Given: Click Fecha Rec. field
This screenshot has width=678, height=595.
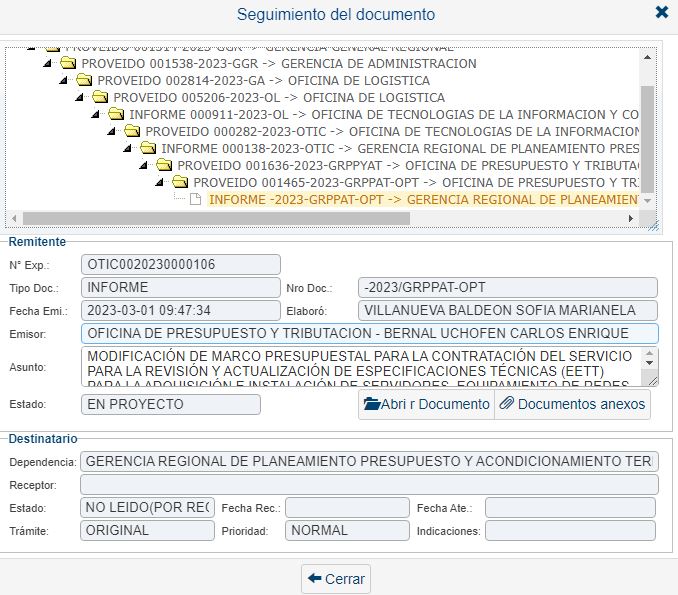Looking at the screenshot, I should (347, 507).
